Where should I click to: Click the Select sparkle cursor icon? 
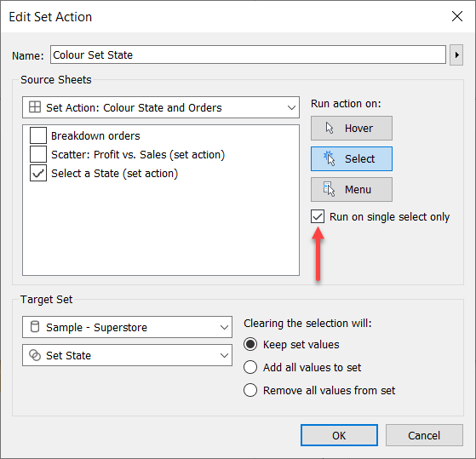(329, 158)
